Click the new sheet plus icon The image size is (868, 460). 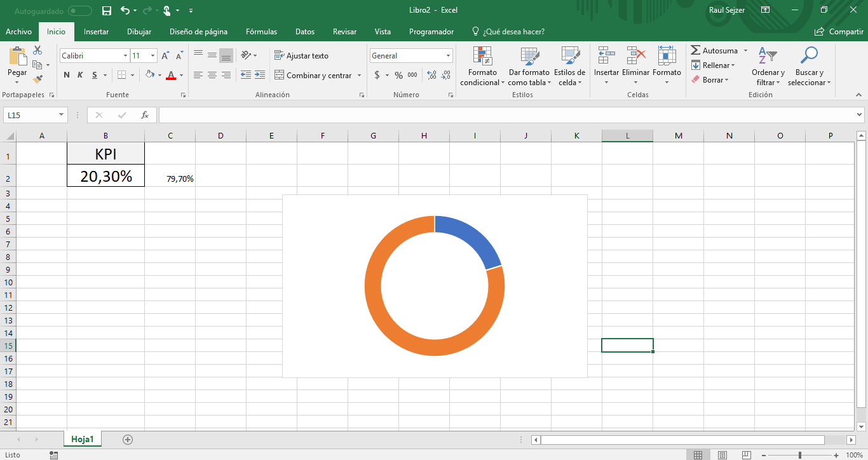tap(127, 439)
